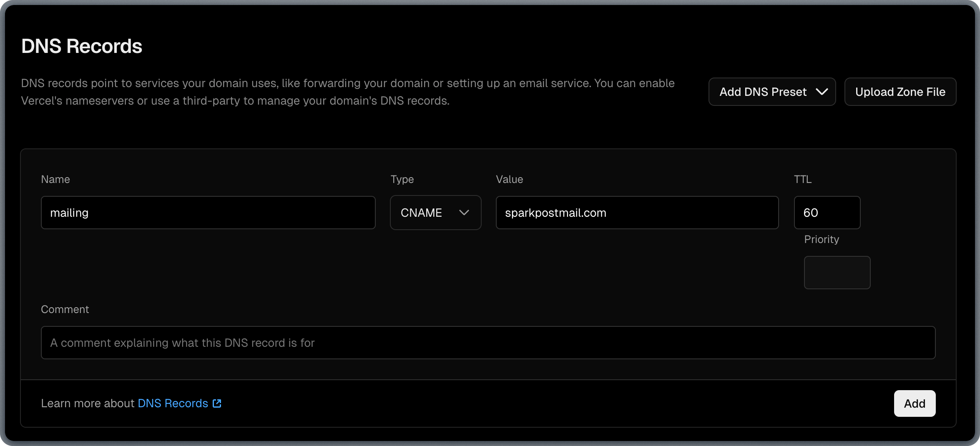Click the Name column label
Image resolution: width=980 pixels, height=446 pixels.
[55, 179]
